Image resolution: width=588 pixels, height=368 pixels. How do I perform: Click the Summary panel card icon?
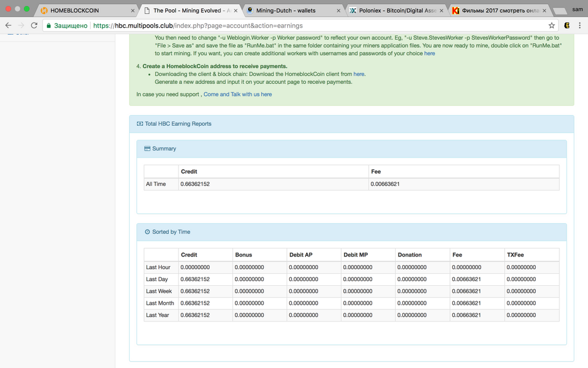(147, 148)
